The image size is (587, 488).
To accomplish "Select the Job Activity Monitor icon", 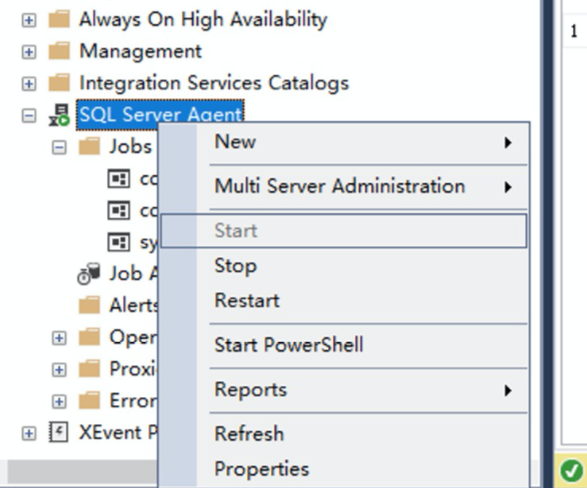I will [x=89, y=274].
